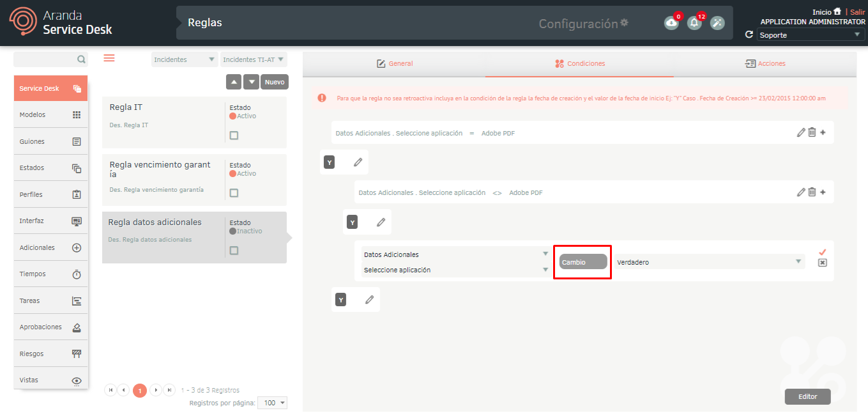This screenshot has height=413, width=868.
Task: Open Tareas in sidebar
Action: [x=50, y=300]
